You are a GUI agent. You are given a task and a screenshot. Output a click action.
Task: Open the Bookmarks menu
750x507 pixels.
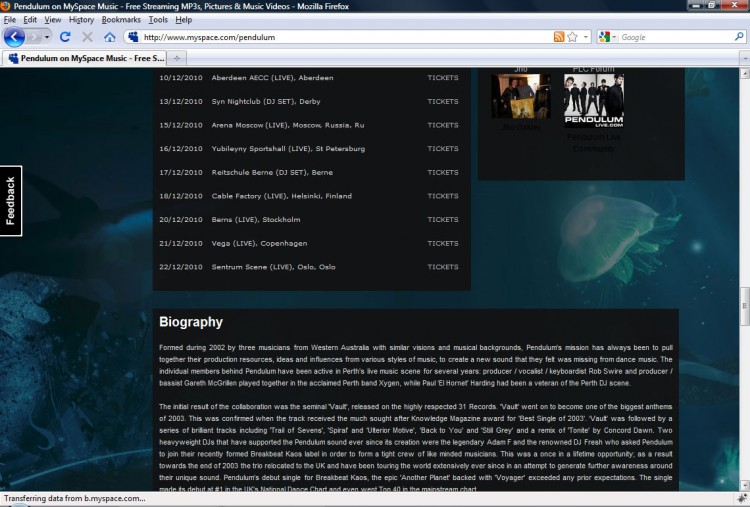pyautogui.click(x=121, y=20)
